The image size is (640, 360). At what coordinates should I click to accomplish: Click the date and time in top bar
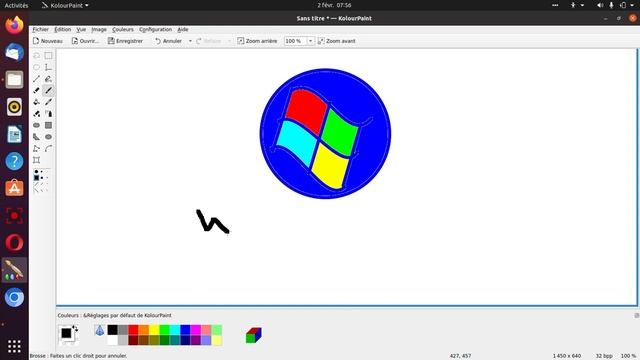pyautogui.click(x=334, y=5)
